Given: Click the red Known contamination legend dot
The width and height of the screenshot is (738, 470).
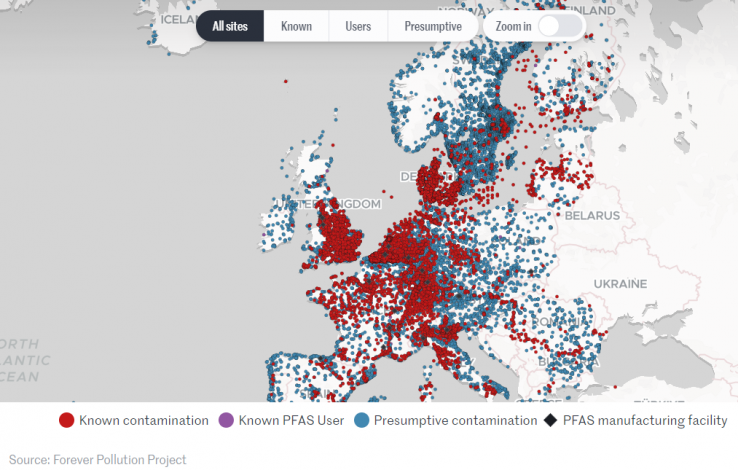Looking at the screenshot, I should (67, 421).
